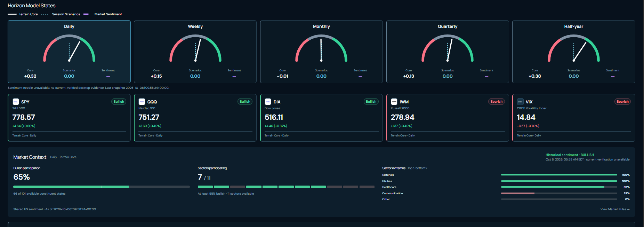Image resolution: width=644 pixels, height=227 pixels.
Task: Click the Materials sector bar
Action: (x=559, y=175)
